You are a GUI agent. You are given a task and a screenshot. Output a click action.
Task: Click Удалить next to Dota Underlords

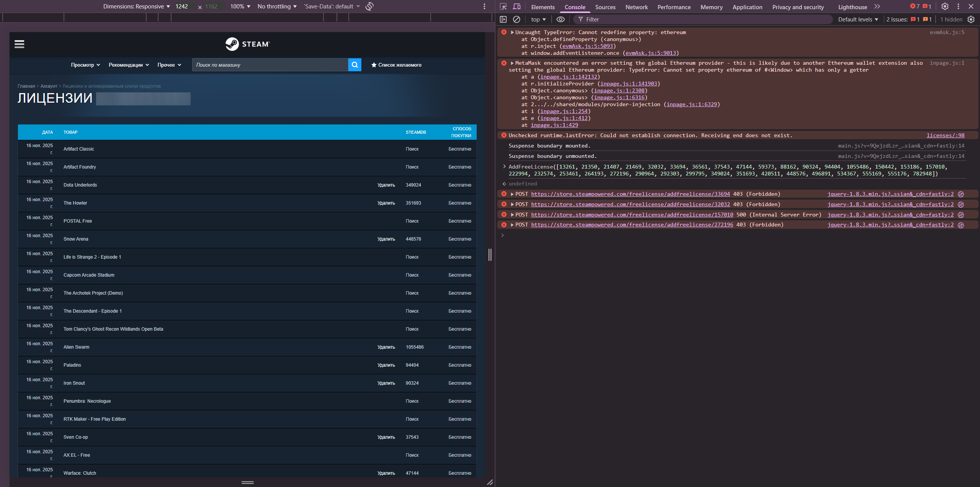click(x=386, y=185)
